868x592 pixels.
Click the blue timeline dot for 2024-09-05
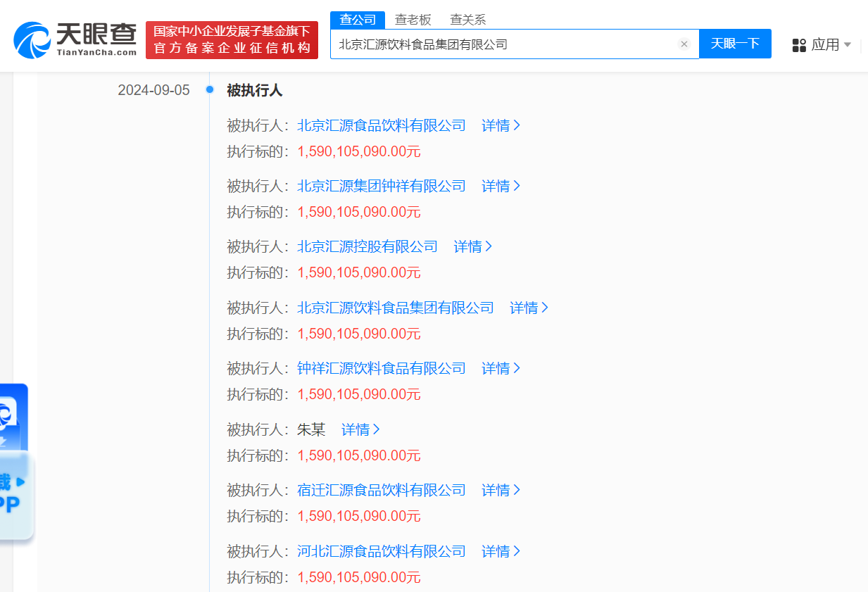pyautogui.click(x=209, y=90)
